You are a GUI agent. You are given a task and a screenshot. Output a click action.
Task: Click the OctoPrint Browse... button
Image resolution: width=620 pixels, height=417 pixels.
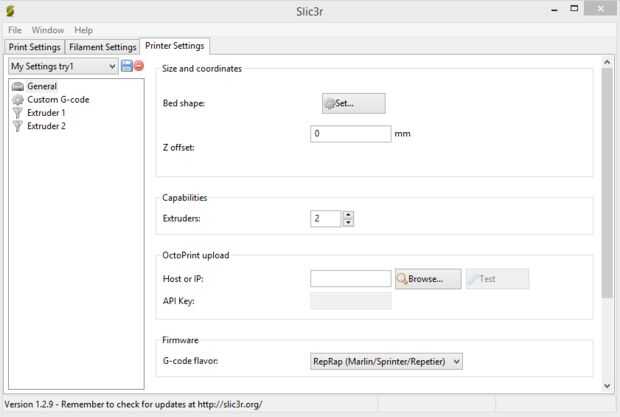click(x=428, y=279)
